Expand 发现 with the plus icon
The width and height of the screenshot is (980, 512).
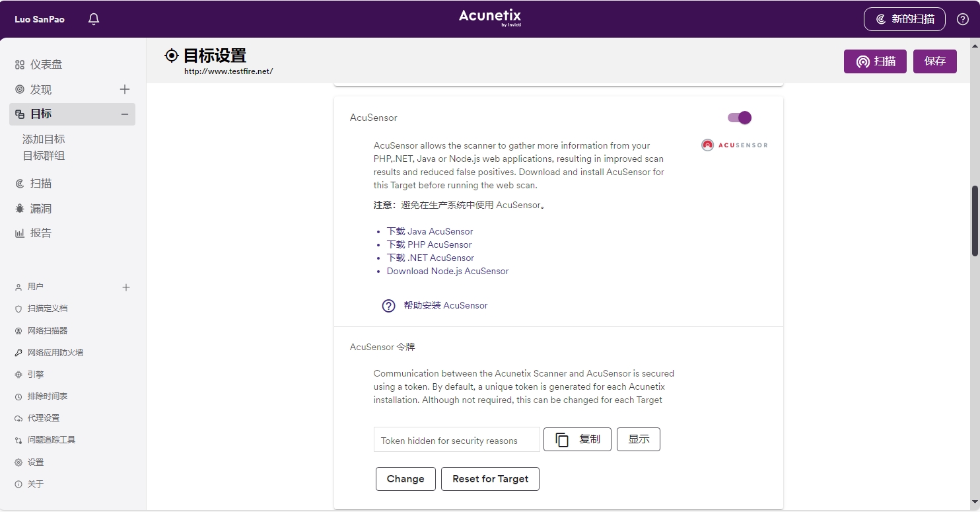(x=125, y=89)
